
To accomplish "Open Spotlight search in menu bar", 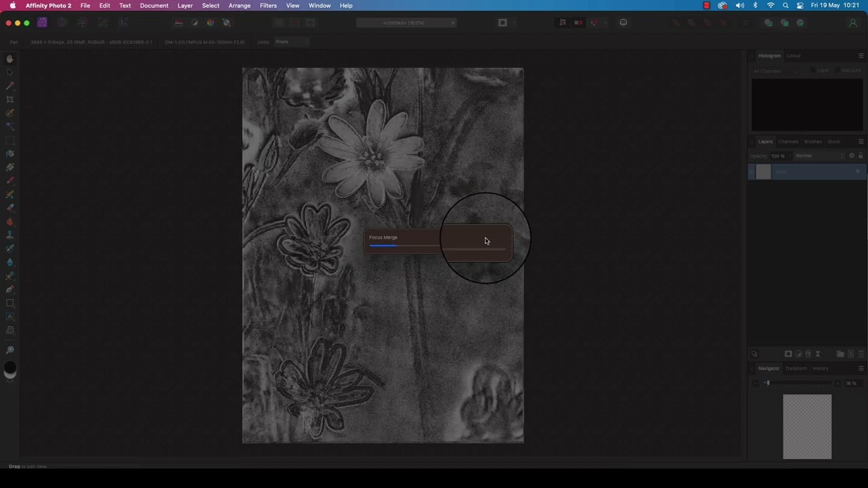I will coord(785,5).
